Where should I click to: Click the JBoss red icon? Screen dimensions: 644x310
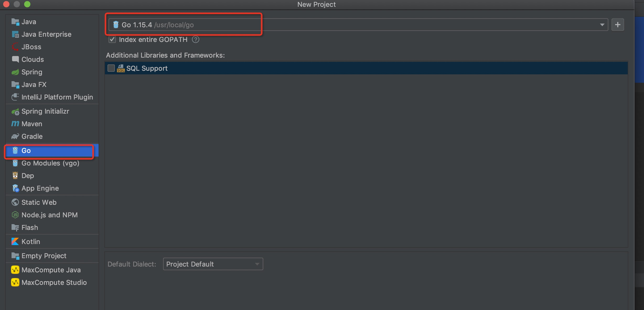point(15,47)
